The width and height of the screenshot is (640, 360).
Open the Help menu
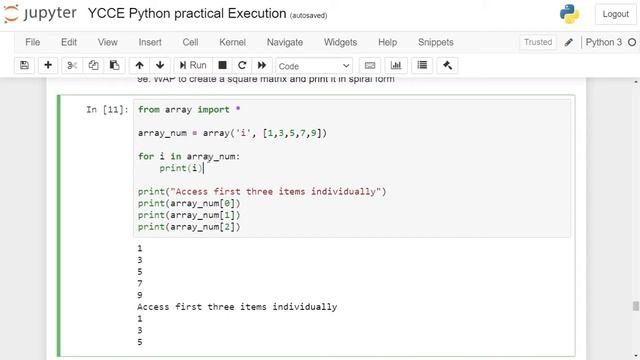(x=387, y=42)
